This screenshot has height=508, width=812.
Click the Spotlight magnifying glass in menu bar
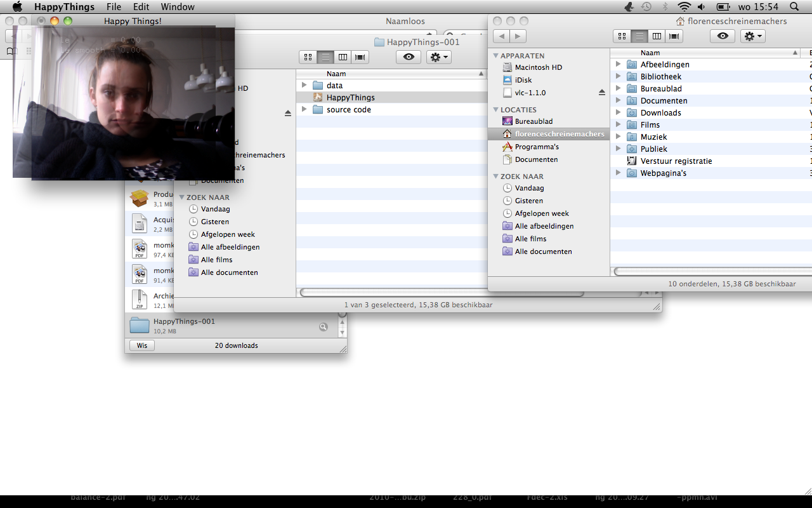pos(794,7)
